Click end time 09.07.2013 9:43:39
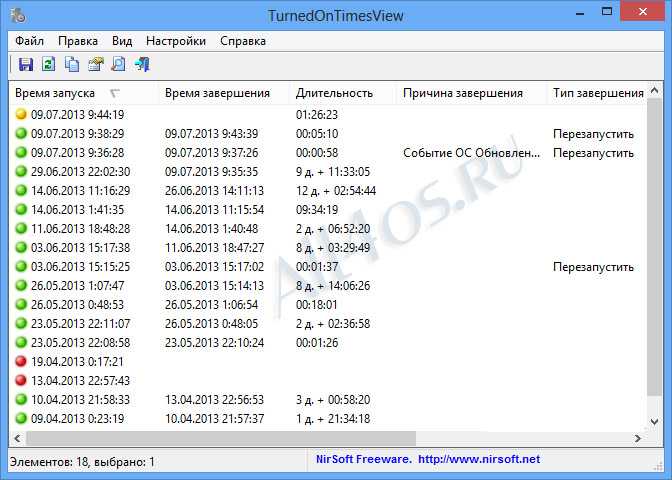Image resolution: width=672 pixels, height=480 pixels. point(212,134)
